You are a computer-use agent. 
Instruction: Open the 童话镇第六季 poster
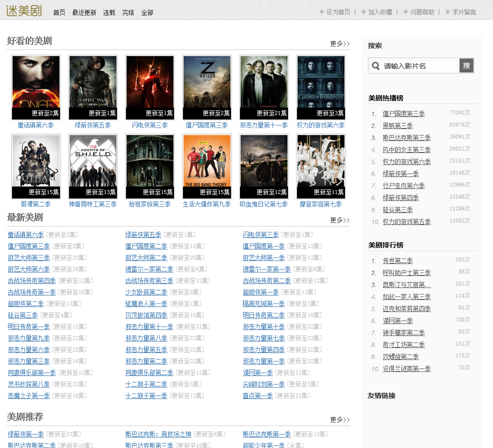tap(36, 87)
